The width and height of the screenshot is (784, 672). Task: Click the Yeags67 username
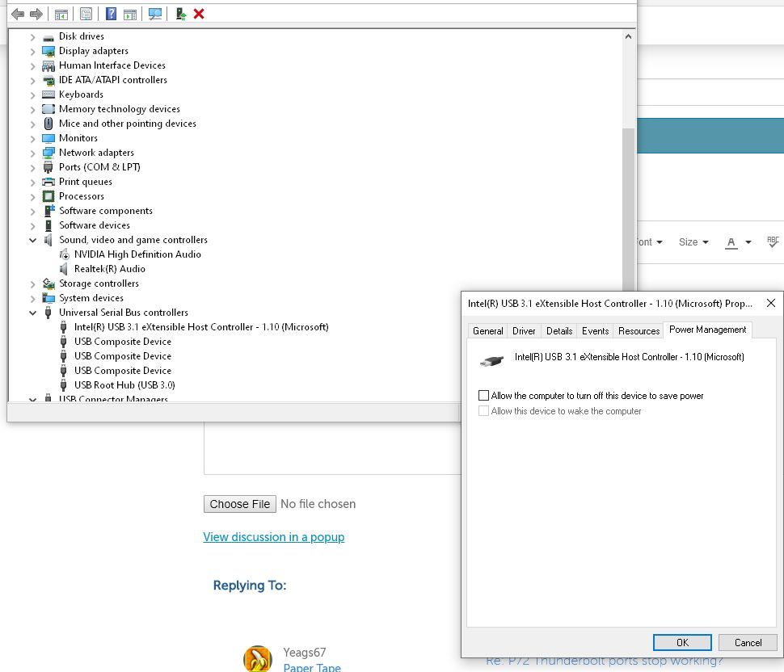304,653
